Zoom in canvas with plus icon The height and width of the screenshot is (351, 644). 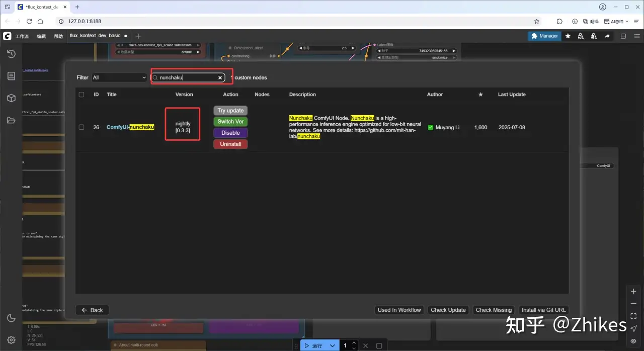(x=633, y=292)
